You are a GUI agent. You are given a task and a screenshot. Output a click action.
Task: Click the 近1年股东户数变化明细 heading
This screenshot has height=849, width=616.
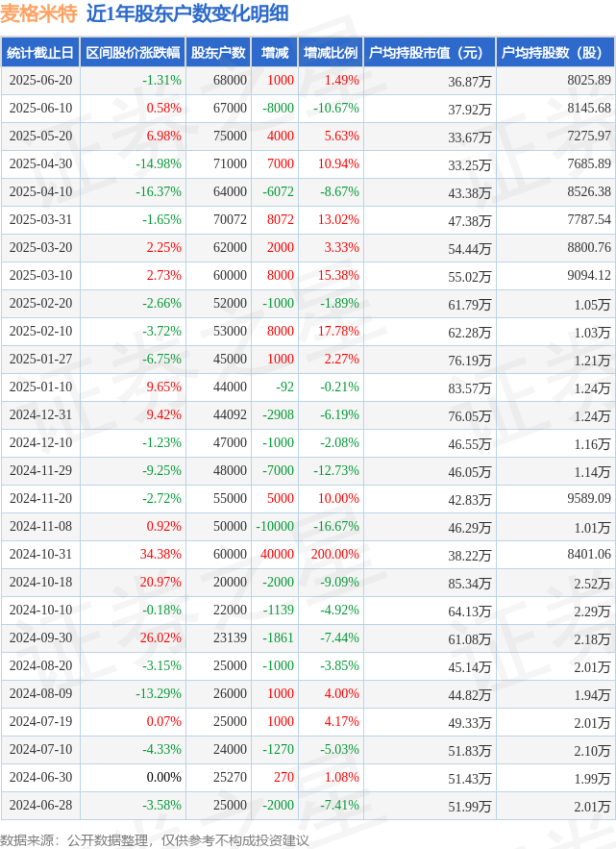click(187, 13)
